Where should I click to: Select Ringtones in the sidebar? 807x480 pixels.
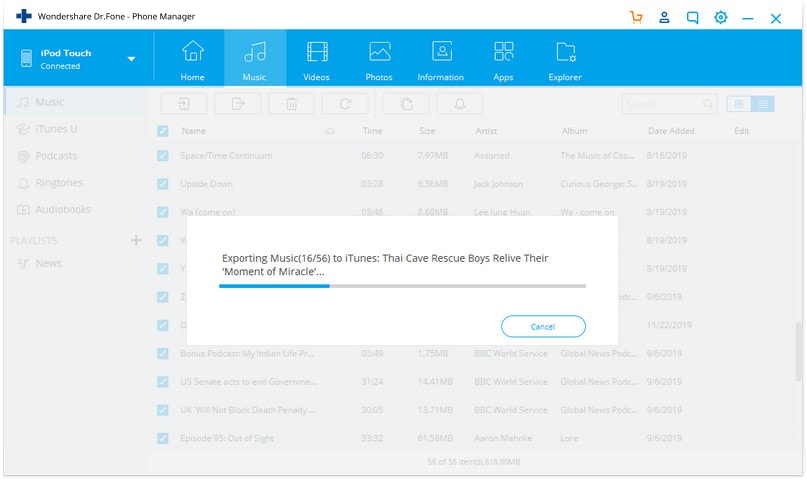(74, 183)
